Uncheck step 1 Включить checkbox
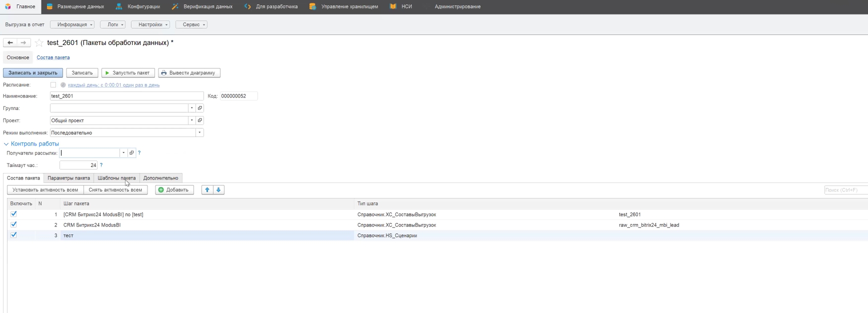 pyautogui.click(x=14, y=214)
